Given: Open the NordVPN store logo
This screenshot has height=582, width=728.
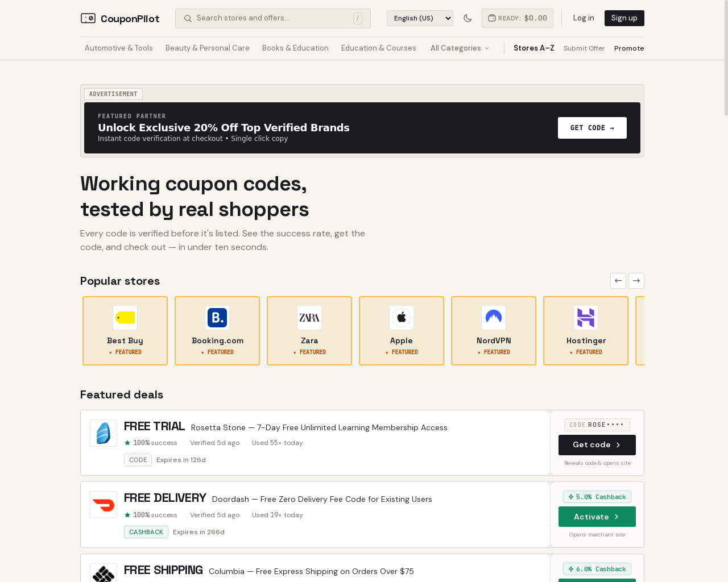Looking at the screenshot, I should (494, 318).
